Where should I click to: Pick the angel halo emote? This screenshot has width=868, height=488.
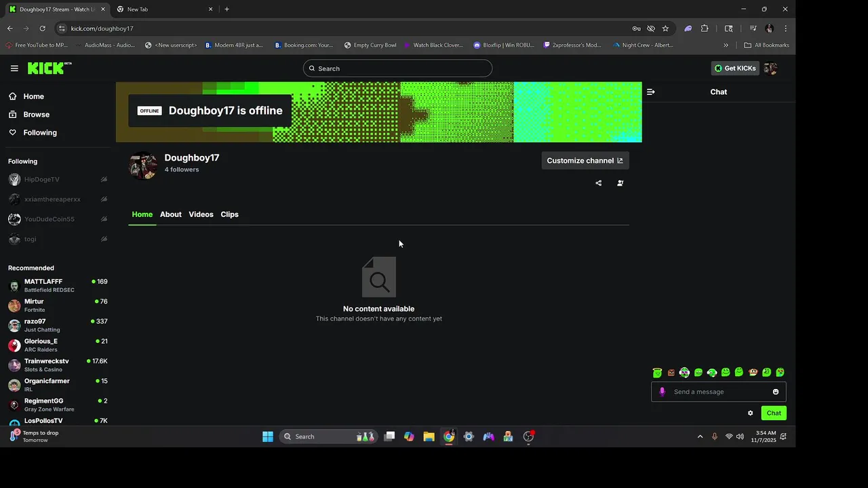pos(657,373)
